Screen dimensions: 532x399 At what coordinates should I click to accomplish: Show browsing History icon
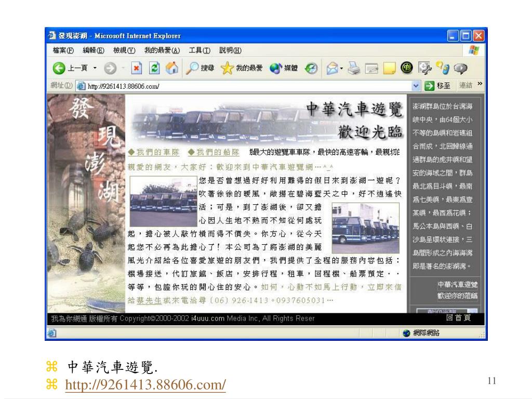(x=311, y=68)
